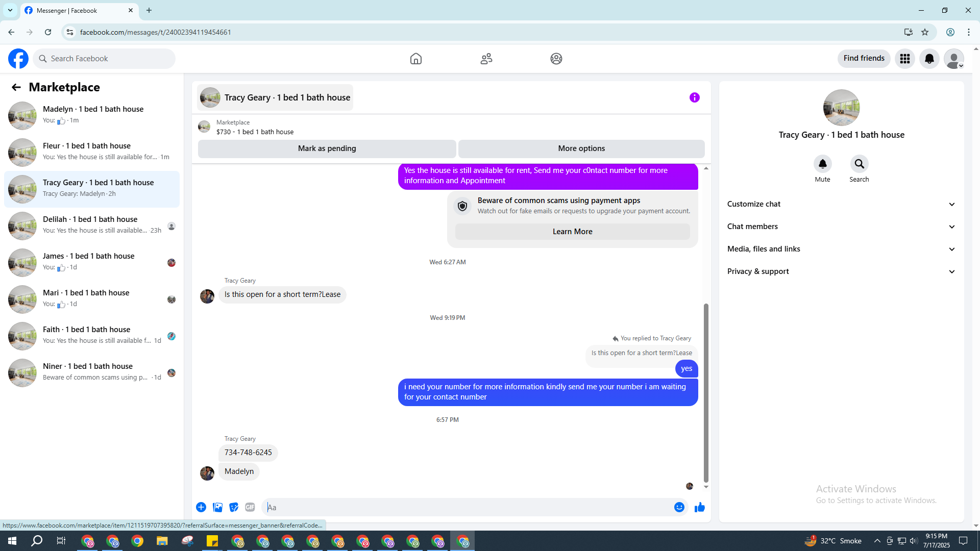The height and width of the screenshot is (551, 980).
Task: Reload the page in browser
Action: (48, 32)
